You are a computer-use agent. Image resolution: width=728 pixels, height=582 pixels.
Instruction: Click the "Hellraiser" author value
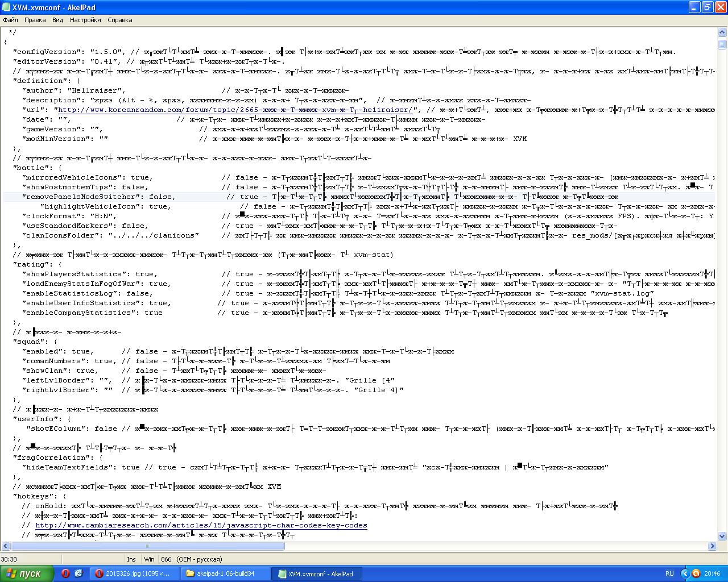(94, 90)
